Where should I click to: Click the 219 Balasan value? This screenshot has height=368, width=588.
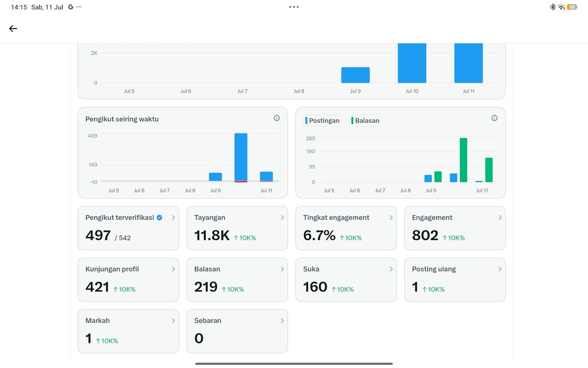click(x=206, y=287)
